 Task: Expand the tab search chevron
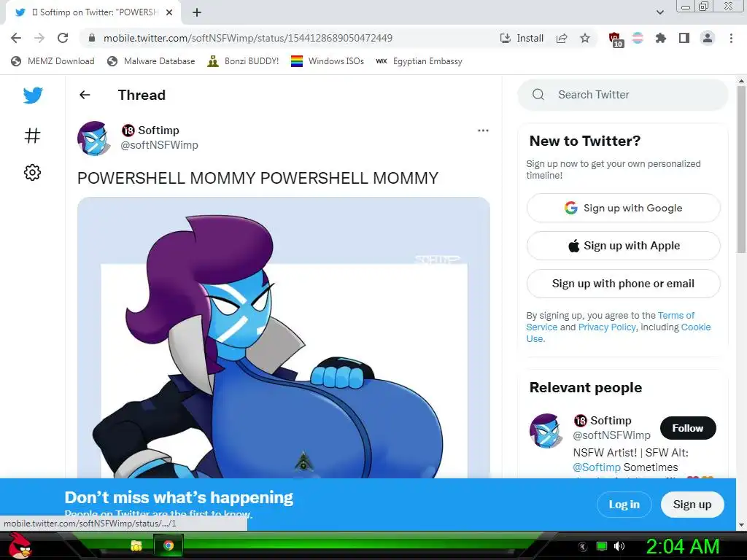pyautogui.click(x=659, y=12)
